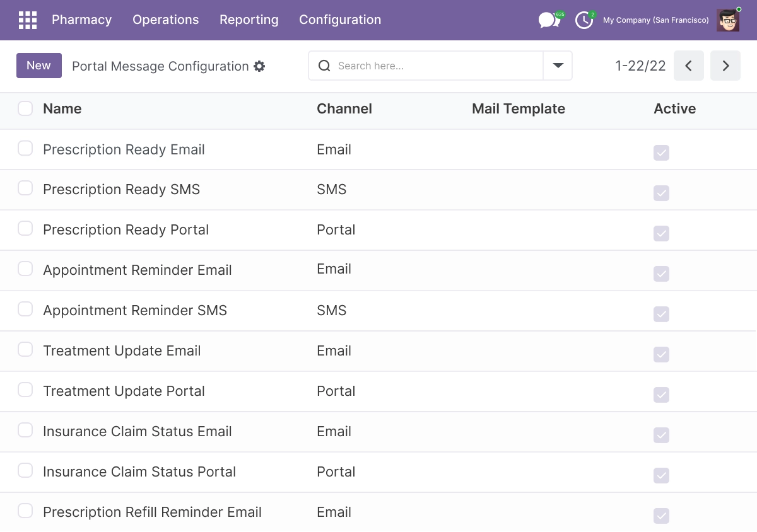
Task: Open the conversations chat icon
Action: coord(549,20)
